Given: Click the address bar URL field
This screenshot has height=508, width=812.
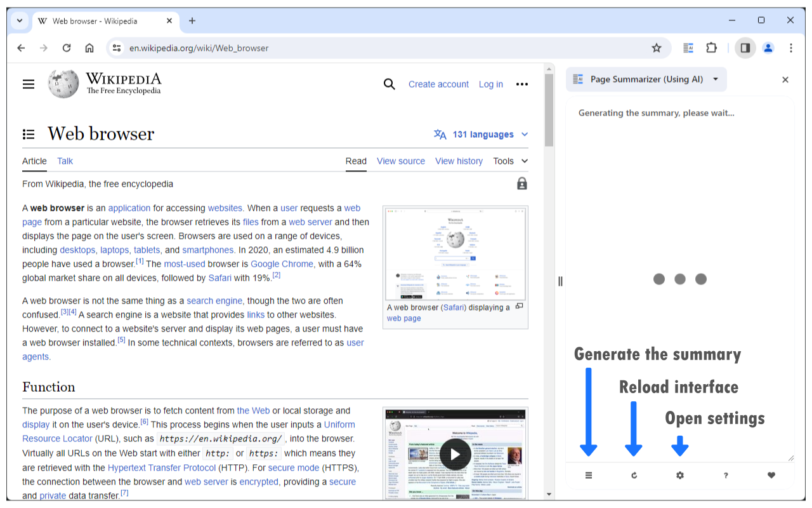Looking at the screenshot, I should pyautogui.click(x=388, y=48).
